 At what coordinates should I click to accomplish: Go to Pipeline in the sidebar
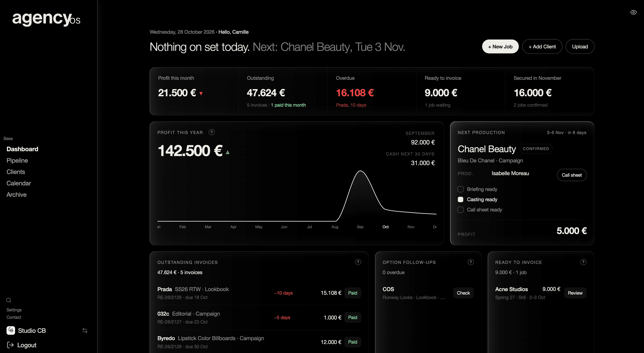[17, 161]
